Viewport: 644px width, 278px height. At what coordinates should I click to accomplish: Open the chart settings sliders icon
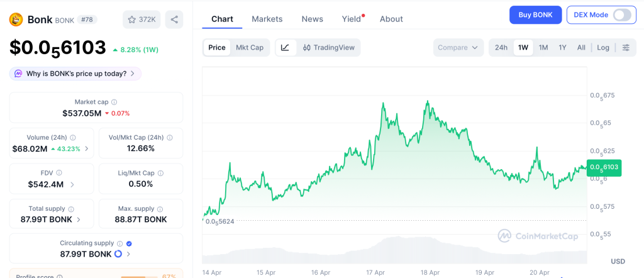[x=625, y=48]
